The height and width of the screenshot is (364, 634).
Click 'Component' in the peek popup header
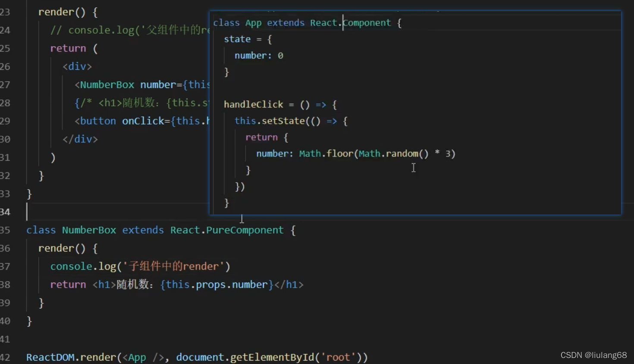(367, 23)
